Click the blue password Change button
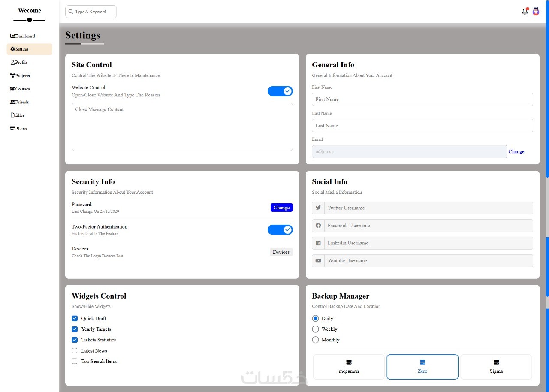 click(x=282, y=208)
